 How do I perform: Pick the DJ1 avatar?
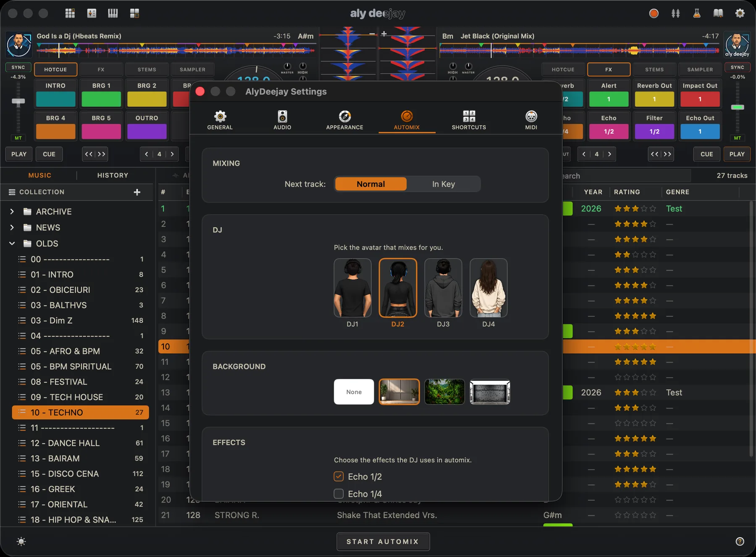352,288
